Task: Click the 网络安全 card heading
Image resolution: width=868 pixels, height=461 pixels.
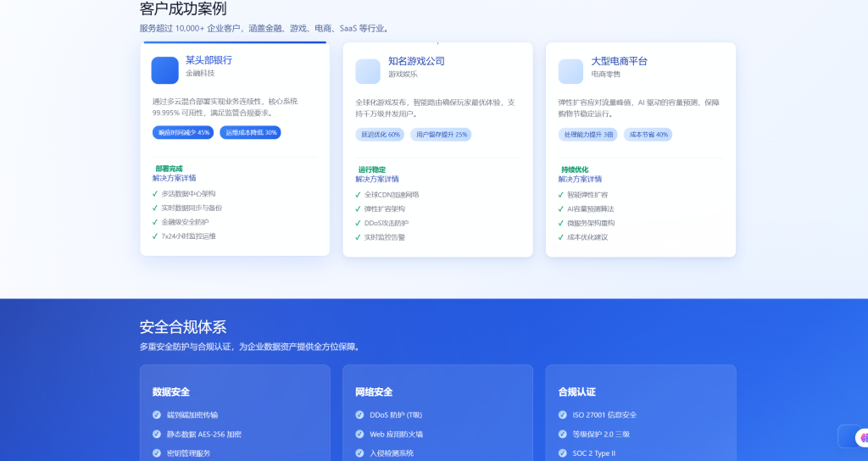Action: [x=374, y=392]
